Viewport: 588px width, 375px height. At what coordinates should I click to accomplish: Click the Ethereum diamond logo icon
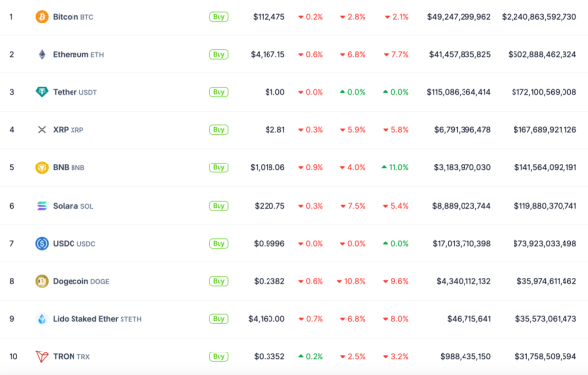point(42,54)
